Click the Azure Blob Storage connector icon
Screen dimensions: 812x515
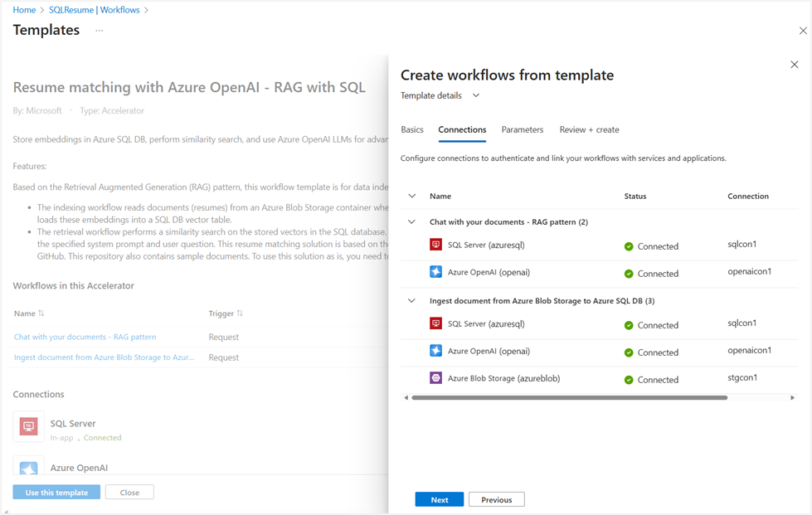pos(436,378)
